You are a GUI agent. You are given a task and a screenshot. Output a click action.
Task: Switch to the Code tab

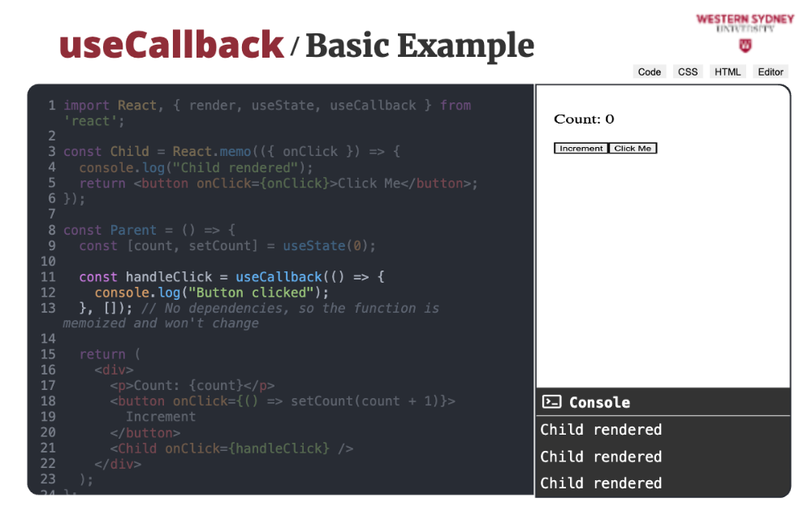649,71
